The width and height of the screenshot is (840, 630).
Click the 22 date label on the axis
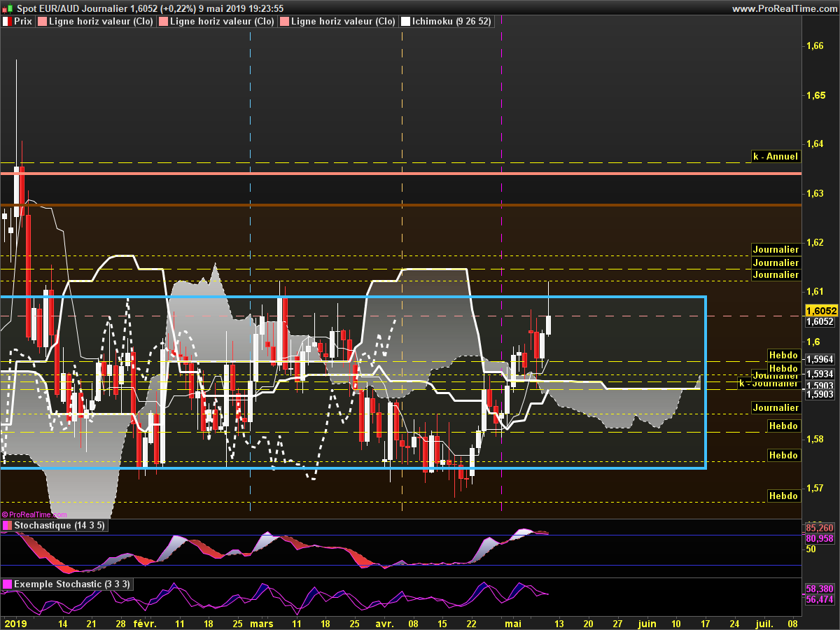tap(471, 623)
